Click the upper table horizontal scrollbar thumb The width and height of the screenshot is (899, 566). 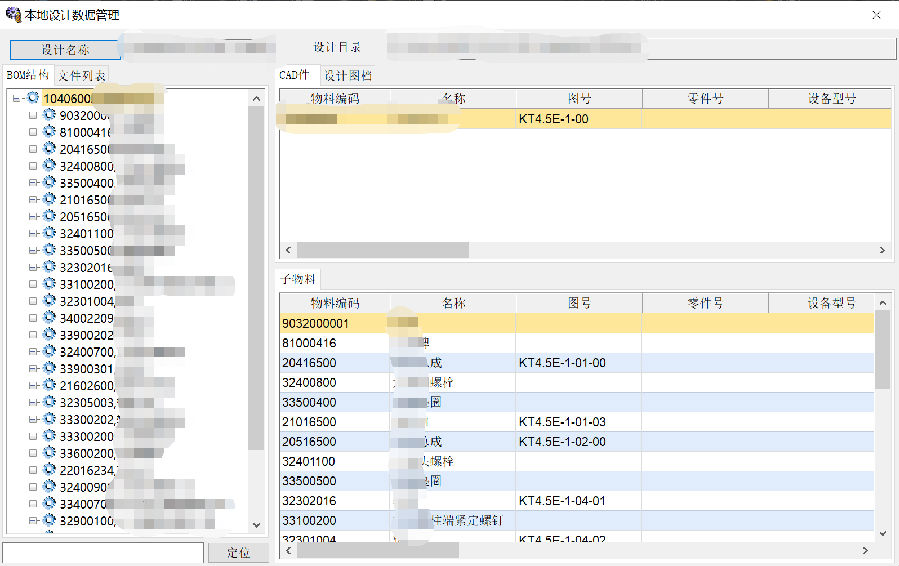coord(382,250)
